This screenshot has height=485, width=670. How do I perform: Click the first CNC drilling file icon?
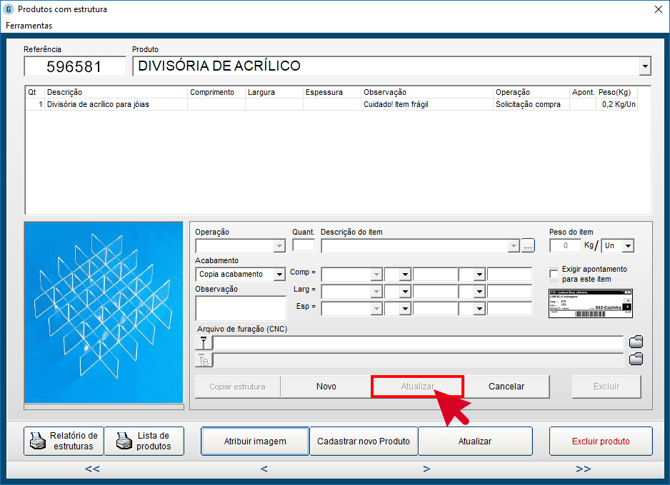coord(204,343)
